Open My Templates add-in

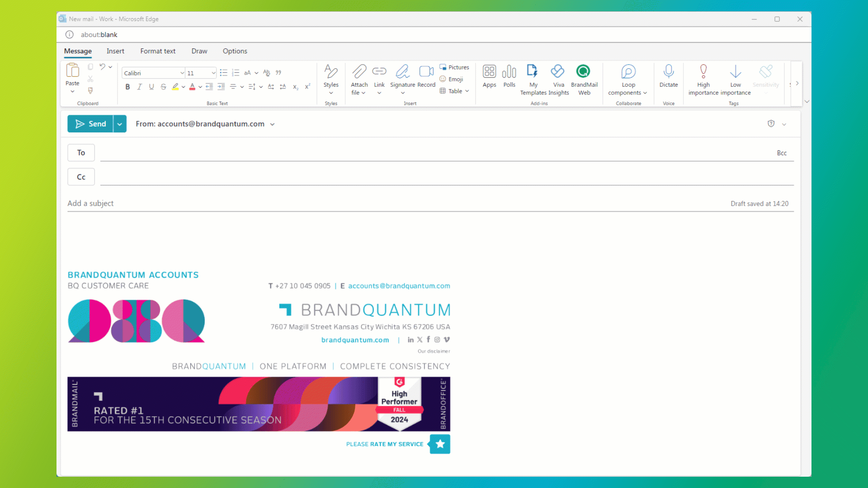[533, 72]
